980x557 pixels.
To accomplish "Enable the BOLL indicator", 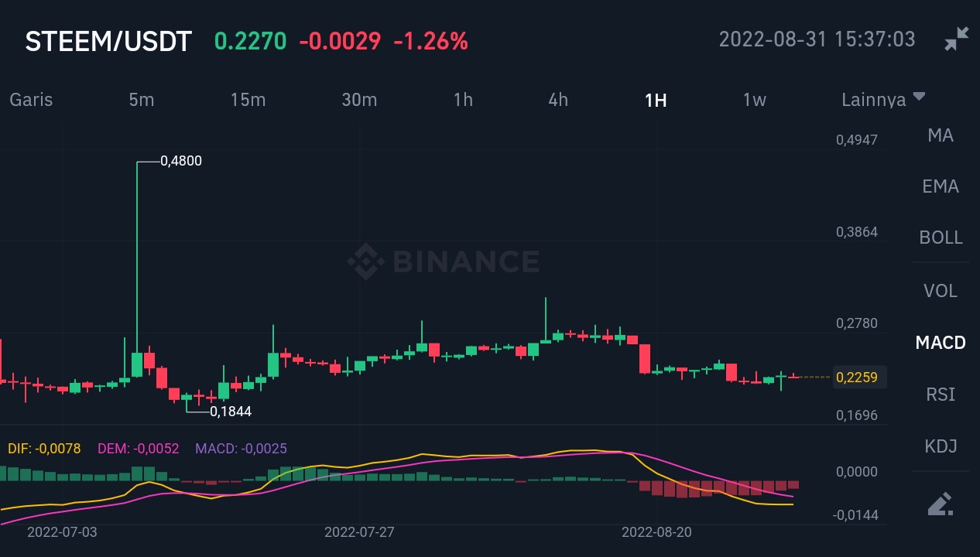I will 941,237.
